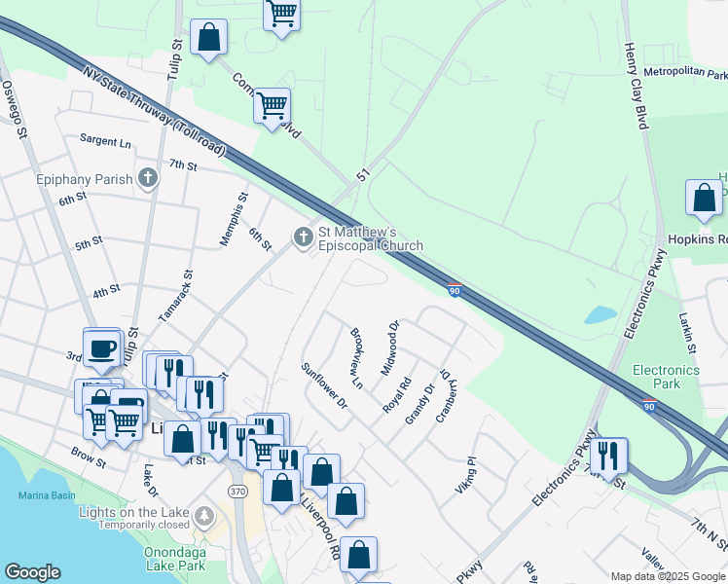The height and width of the screenshot is (584, 728).
Task: Open the shopping bag marker east of Tulip St
Action: pos(208,38)
